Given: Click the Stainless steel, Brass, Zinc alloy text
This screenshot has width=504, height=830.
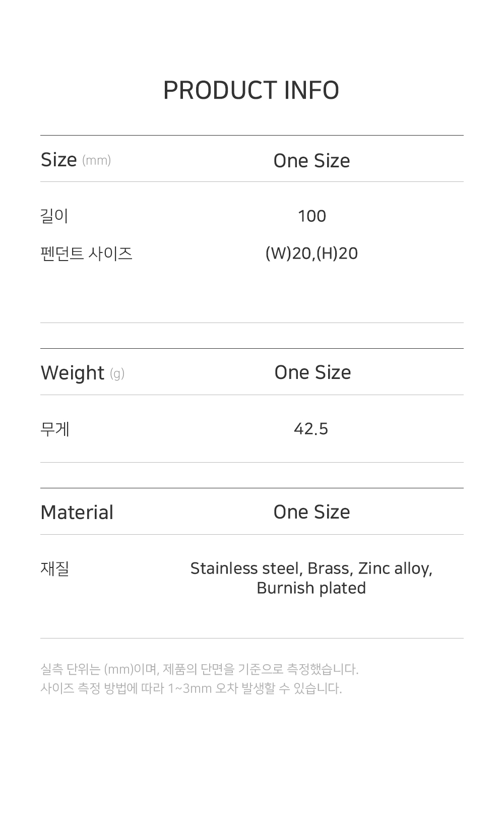Looking at the screenshot, I should coord(311,568).
